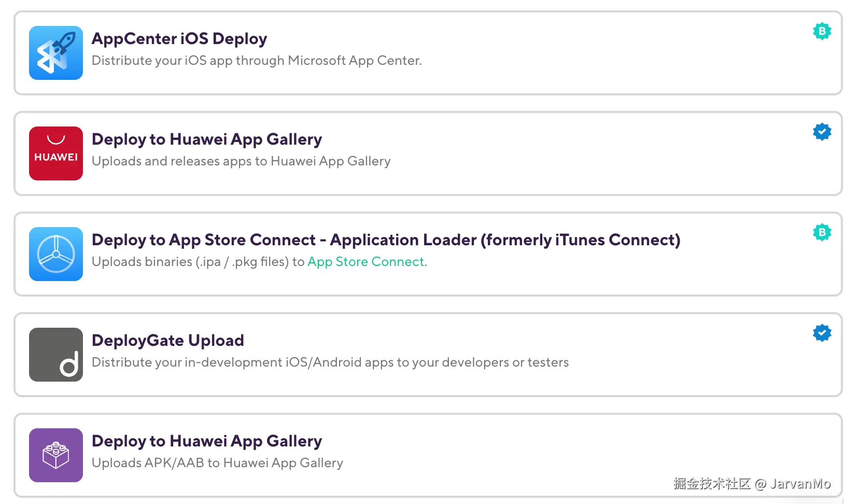This screenshot has width=844, height=504.
Task: Click the 'Distribute your iOS app' description text
Action: (x=256, y=61)
